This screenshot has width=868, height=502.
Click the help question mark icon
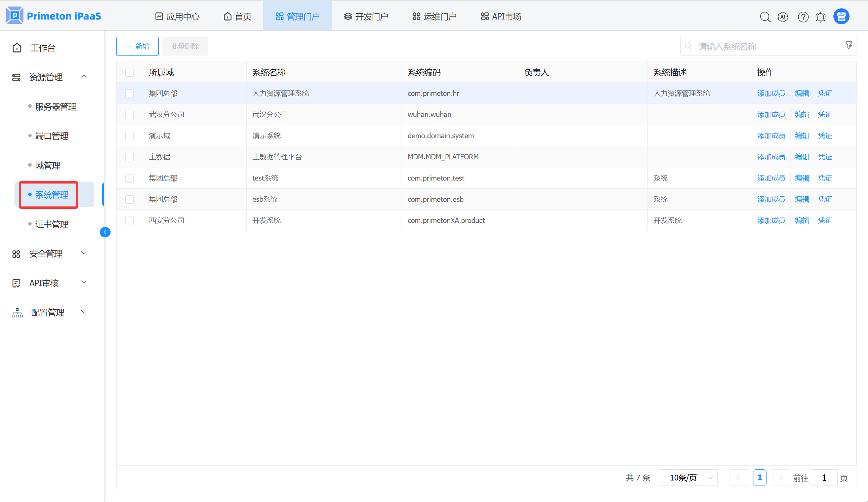803,16
